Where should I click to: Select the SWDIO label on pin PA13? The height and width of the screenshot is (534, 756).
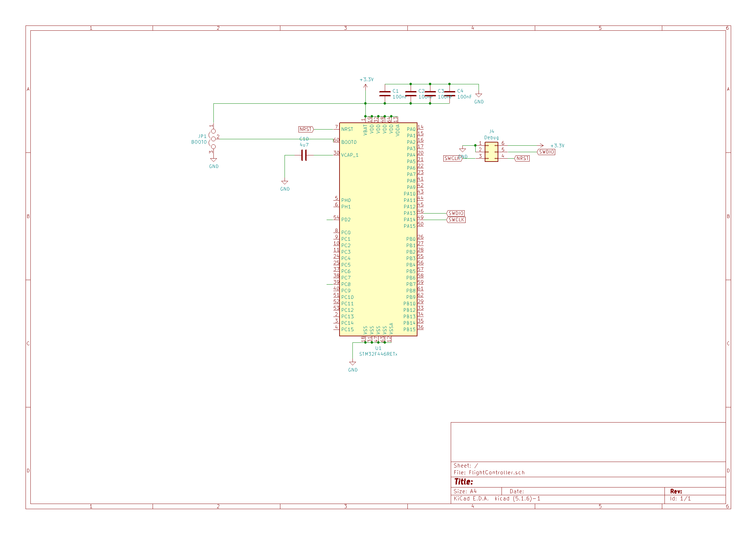[x=456, y=213]
